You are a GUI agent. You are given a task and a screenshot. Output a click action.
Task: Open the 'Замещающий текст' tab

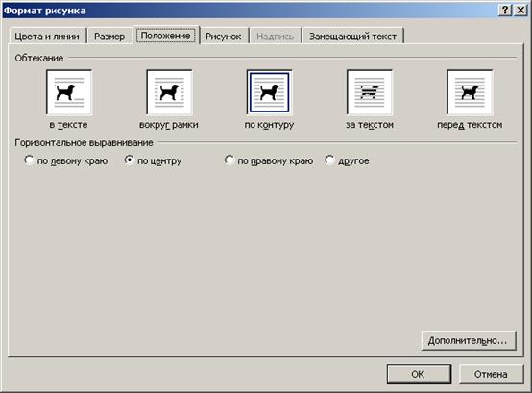pos(352,37)
